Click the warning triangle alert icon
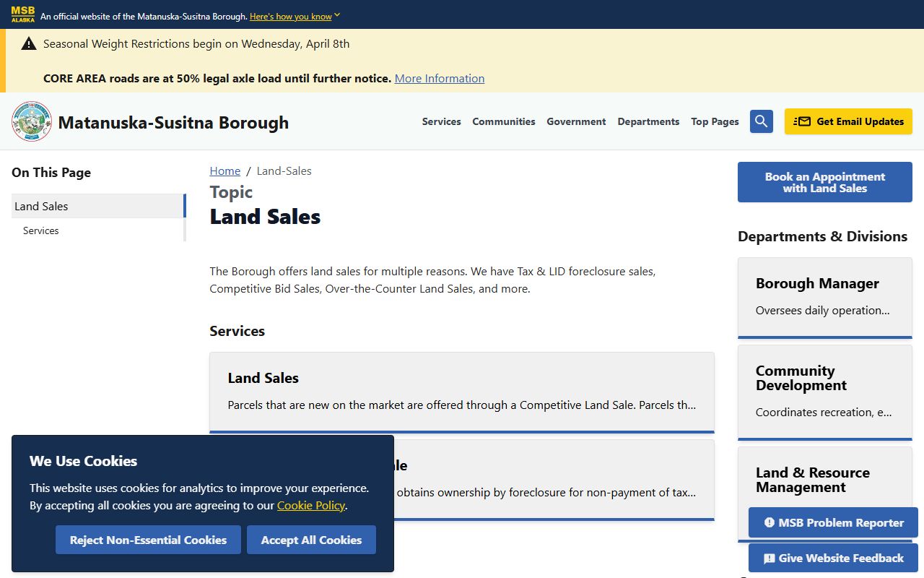The image size is (924, 578). coord(29,44)
